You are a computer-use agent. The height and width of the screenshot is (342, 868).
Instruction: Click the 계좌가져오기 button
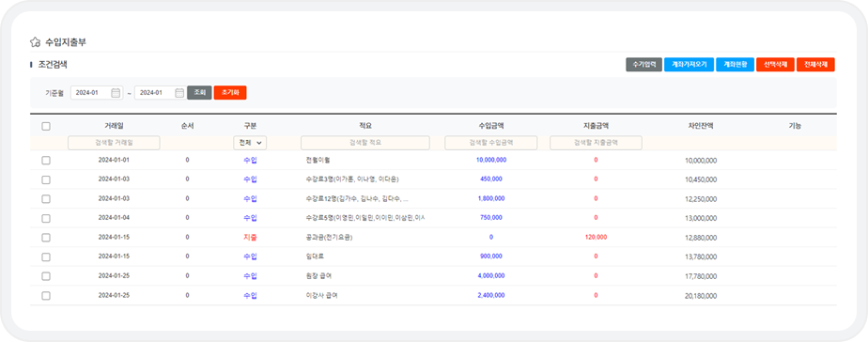(690, 65)
